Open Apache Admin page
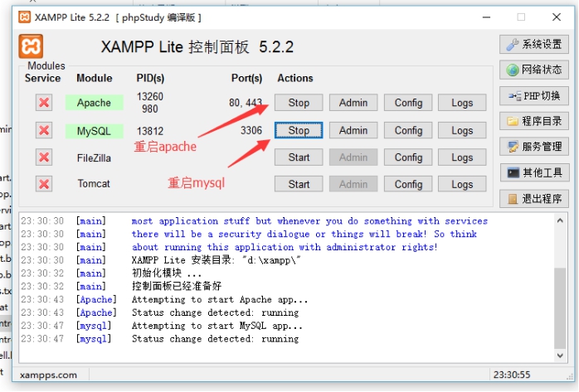Image resolution: width=579 pixels, height=392 pixels. [353, 103]
